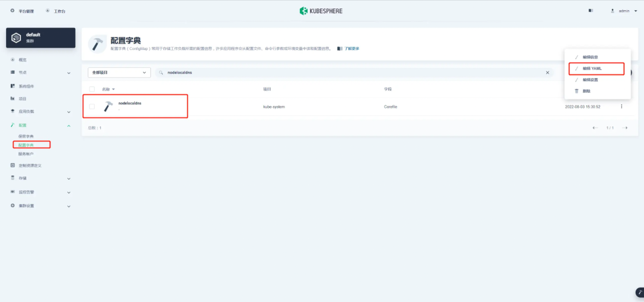The image size is (644, 302).
Task: Tick the select-all checkbox in table header
Action: click(x=92, y=89)
